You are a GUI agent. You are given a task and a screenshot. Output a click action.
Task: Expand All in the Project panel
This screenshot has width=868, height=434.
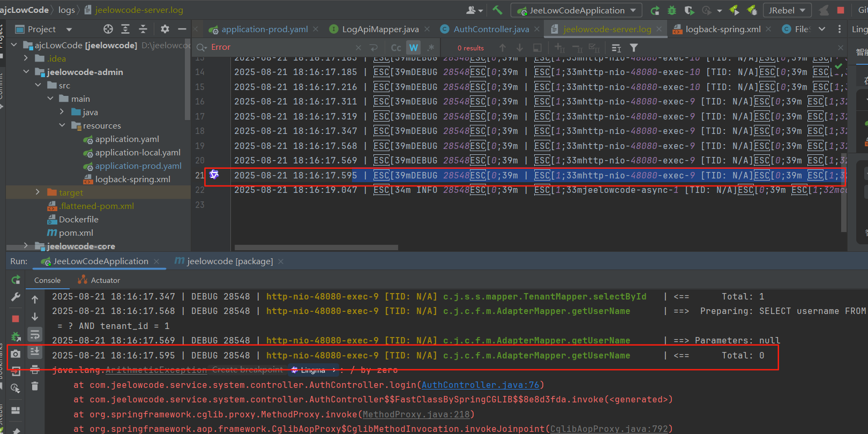point(125,29)
